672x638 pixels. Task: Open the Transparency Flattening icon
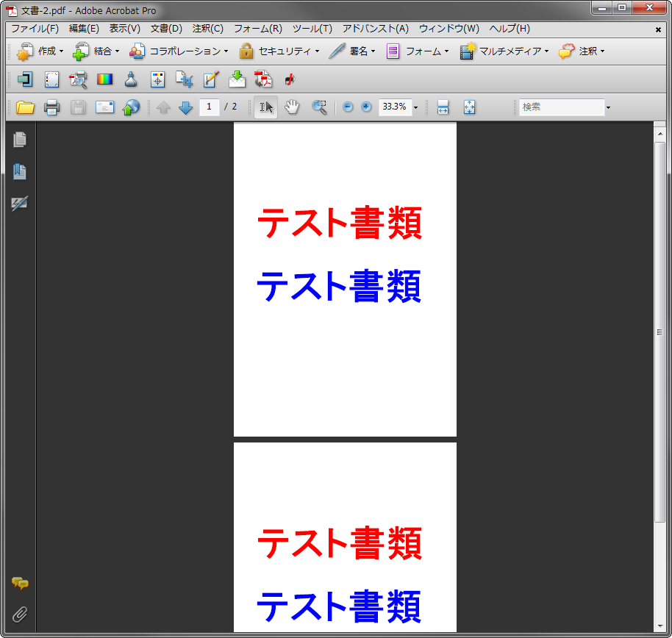click(x=237, y=79)
